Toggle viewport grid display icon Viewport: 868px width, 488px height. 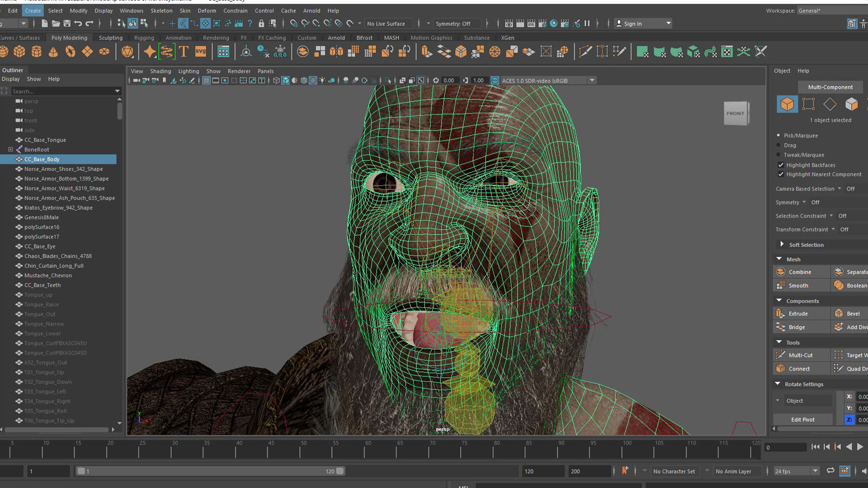click(x=206, y=80)
